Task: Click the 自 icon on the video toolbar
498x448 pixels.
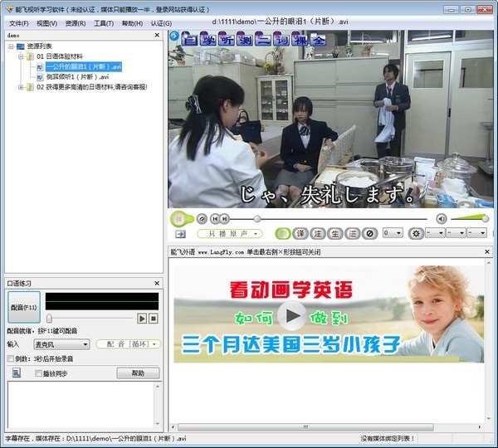Action: tap(190, 39)
